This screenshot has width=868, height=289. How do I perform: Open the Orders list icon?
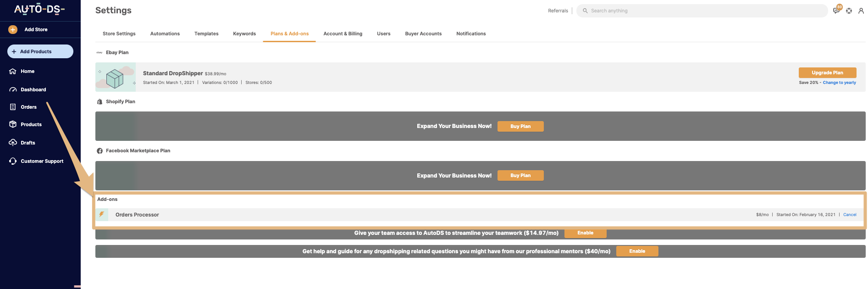pyautogui.click(x=13, y=107)
